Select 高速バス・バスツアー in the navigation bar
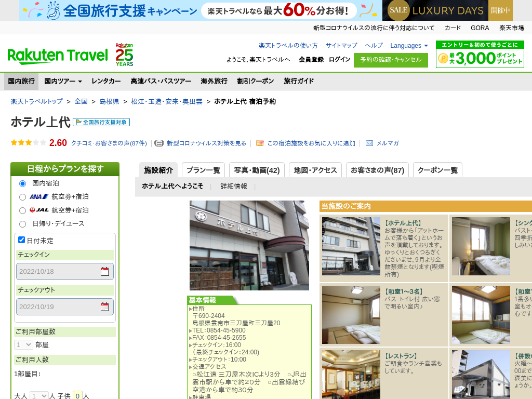 (x=161, y=81)
